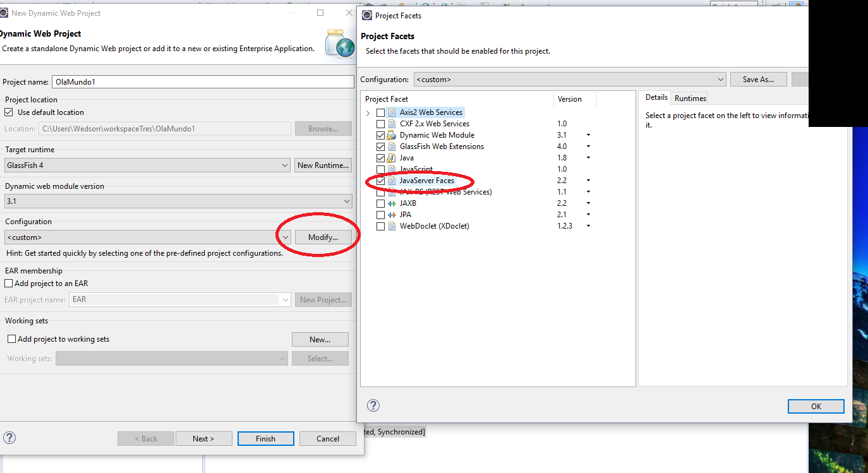Image resolution: width=868 pixels, height=473 pixels.
Task: Switch to the Runtimes tab
Action: tap(690, 98)
